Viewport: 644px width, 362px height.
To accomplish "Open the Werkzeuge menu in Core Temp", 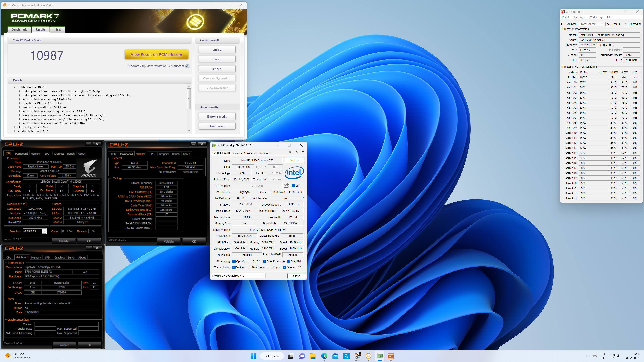I will pyautogui.click(x=596, y=17).
